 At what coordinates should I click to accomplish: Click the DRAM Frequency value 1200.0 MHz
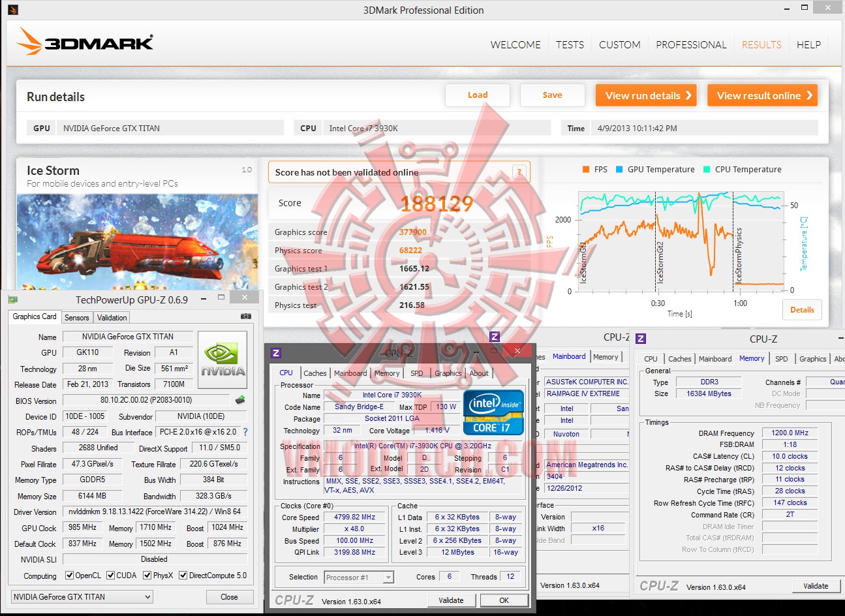click(790, 433)
